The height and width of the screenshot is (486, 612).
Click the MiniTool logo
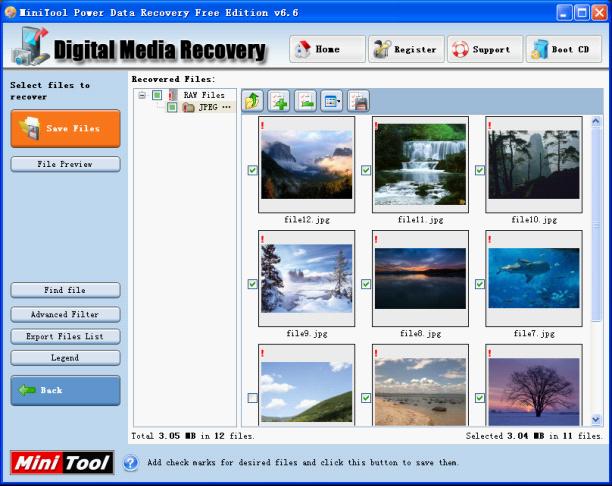click(x=62, y=463)
